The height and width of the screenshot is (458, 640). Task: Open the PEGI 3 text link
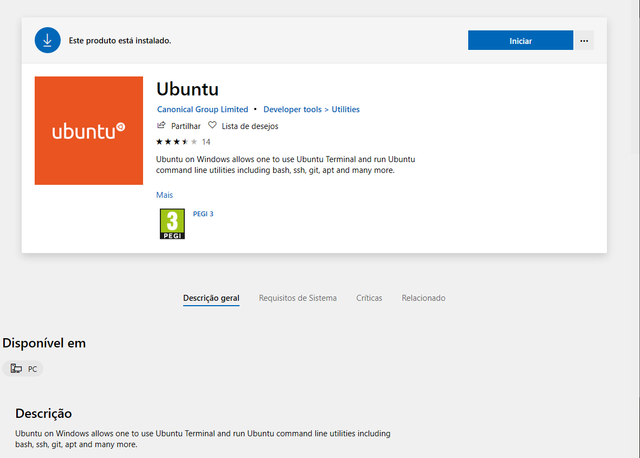(203, 214)
